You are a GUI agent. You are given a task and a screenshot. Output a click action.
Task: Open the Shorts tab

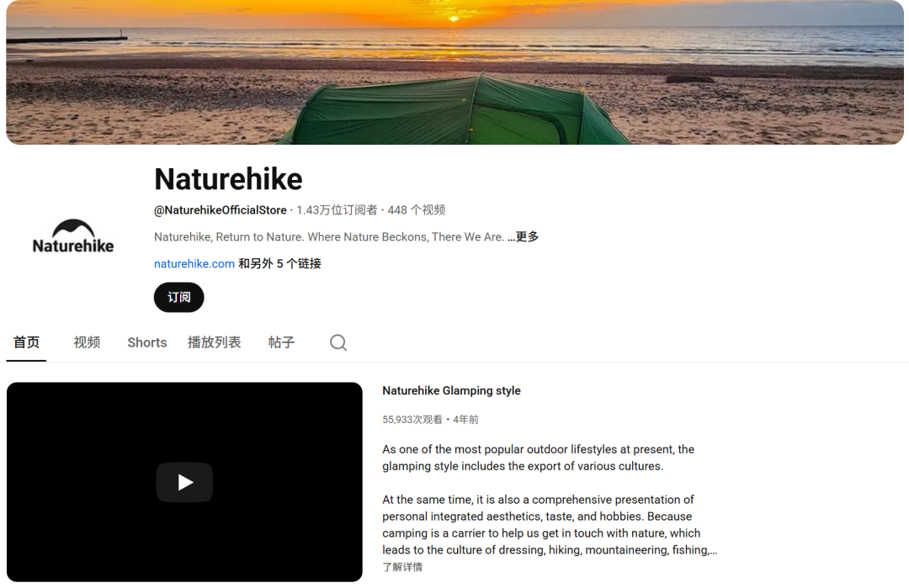[147, 342]
